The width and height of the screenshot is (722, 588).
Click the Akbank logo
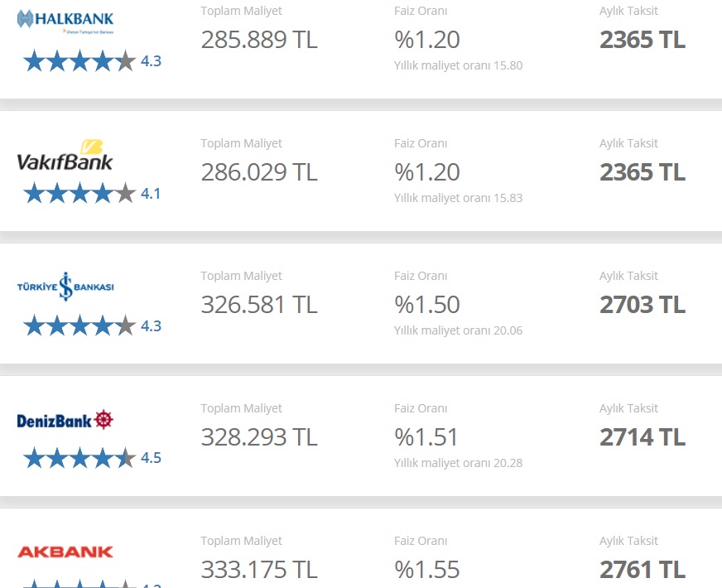pyautogui.click(x=65, y=552)
